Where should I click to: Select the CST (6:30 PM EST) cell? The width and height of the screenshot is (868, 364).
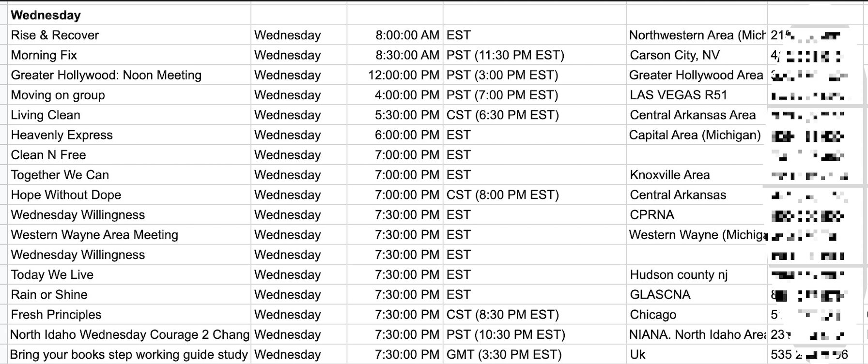point(535,115)
